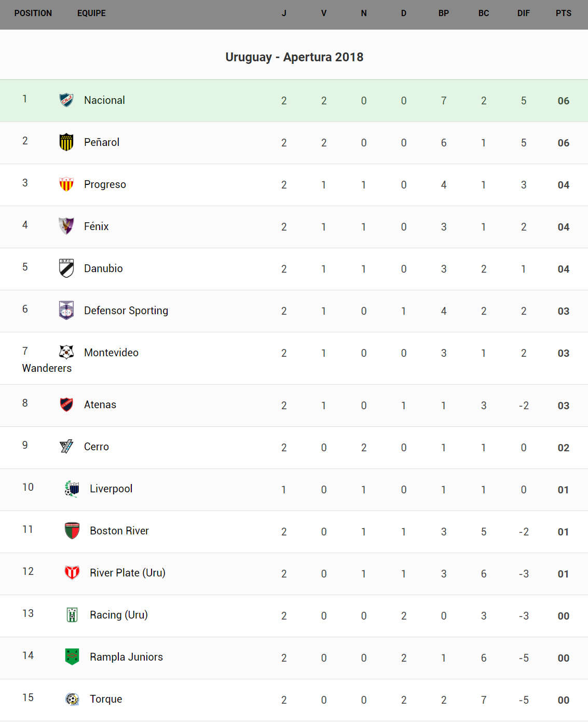Click the DIF column header
Screen dimensions: 588x725
pyautogui.click(x=523, y=14)
